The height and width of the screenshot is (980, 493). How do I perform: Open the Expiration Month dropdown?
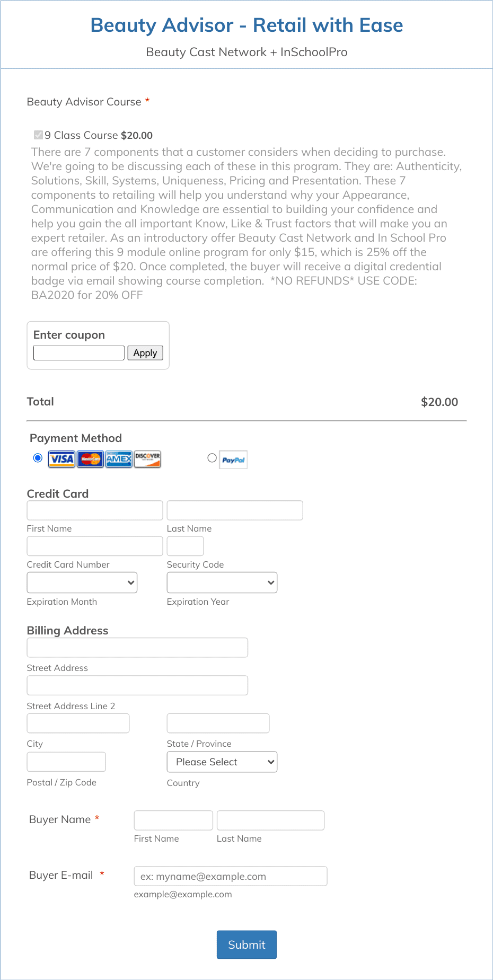click(82, 582)
